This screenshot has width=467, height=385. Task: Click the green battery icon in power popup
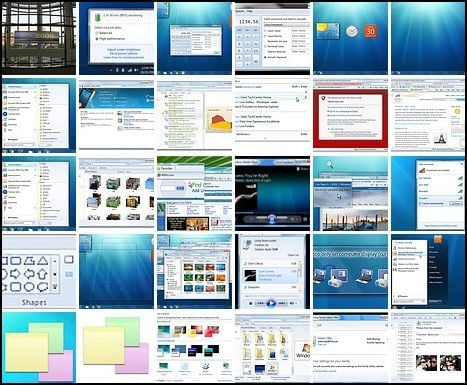point(97,16)
